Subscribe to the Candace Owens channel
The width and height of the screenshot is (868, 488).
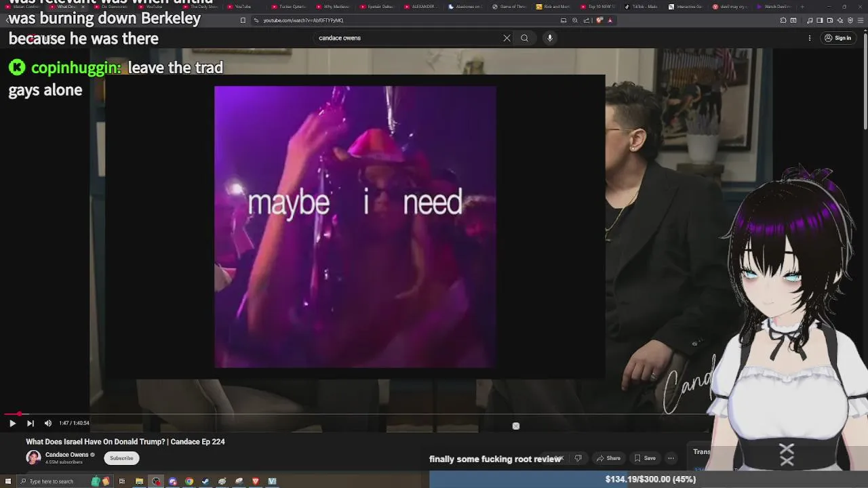[x=121, y=458]
